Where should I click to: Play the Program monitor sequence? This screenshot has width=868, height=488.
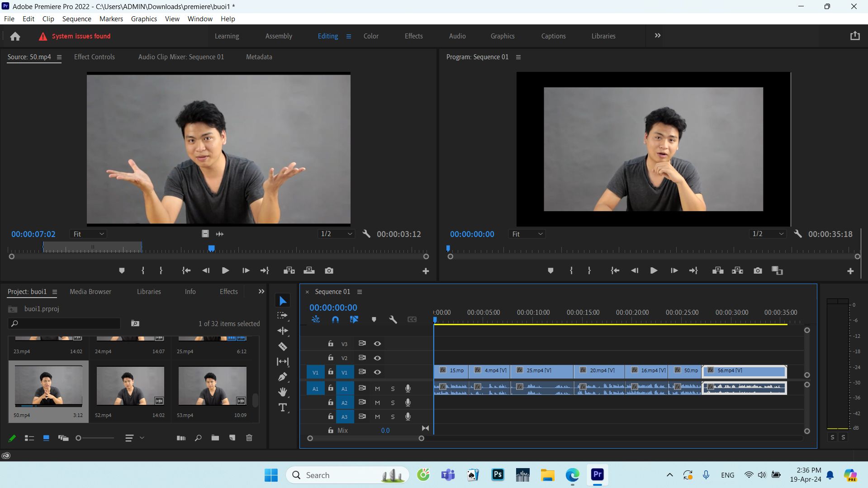654,270
